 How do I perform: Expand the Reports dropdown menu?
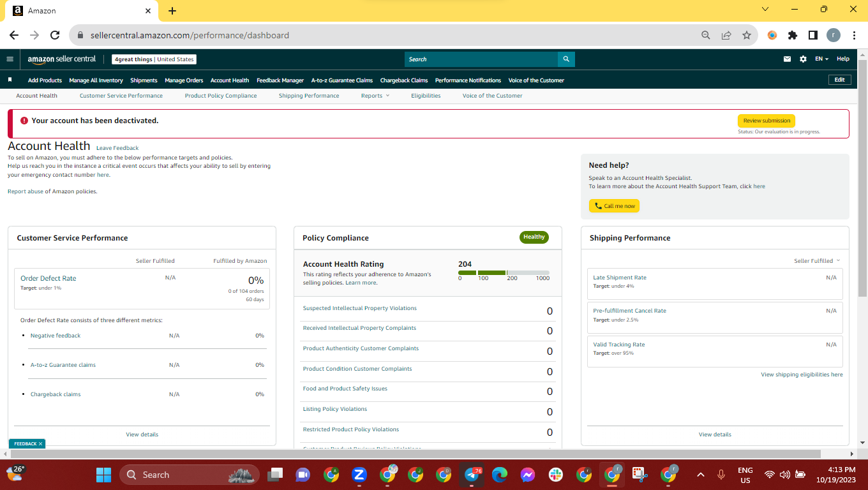375,96
